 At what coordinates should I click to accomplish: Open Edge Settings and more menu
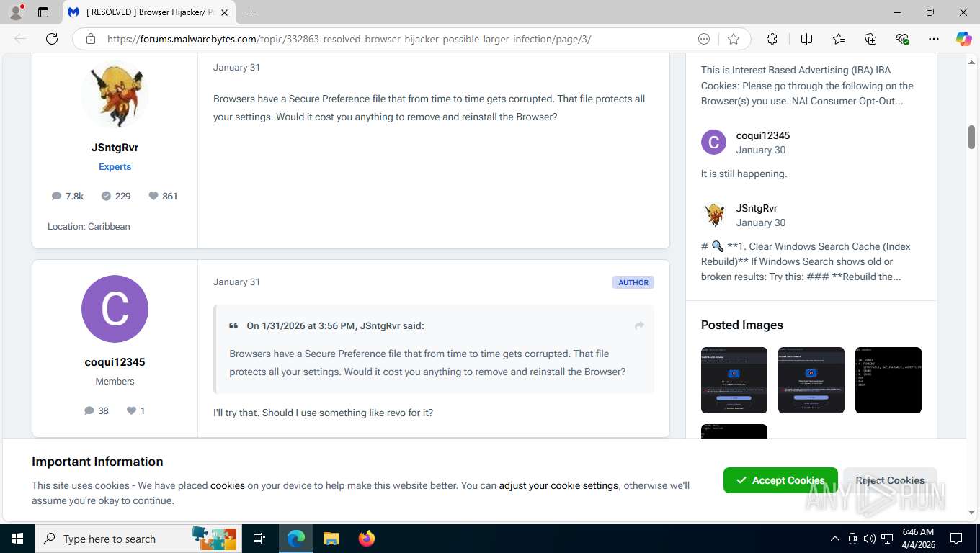coord(934,39)
